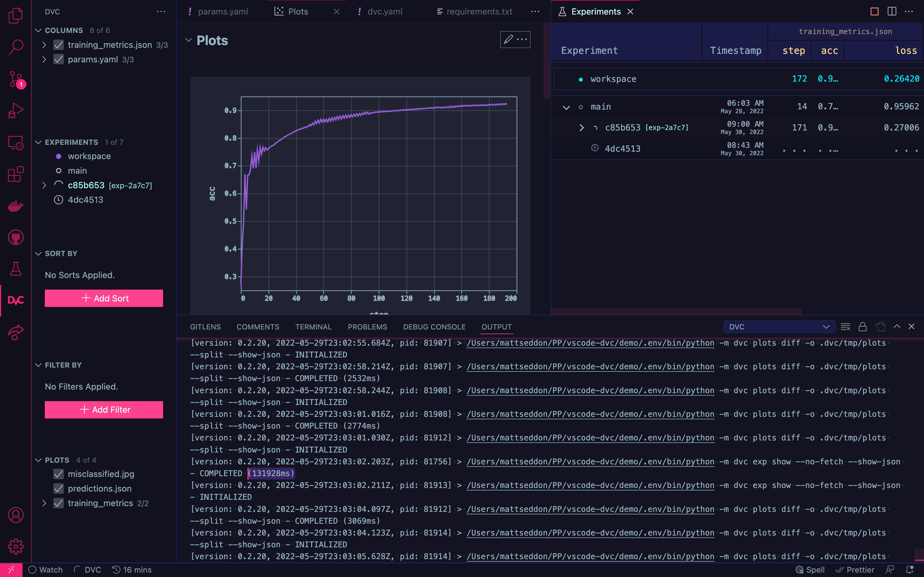Click the lock output scroll icon

click(x=862, y=327)
